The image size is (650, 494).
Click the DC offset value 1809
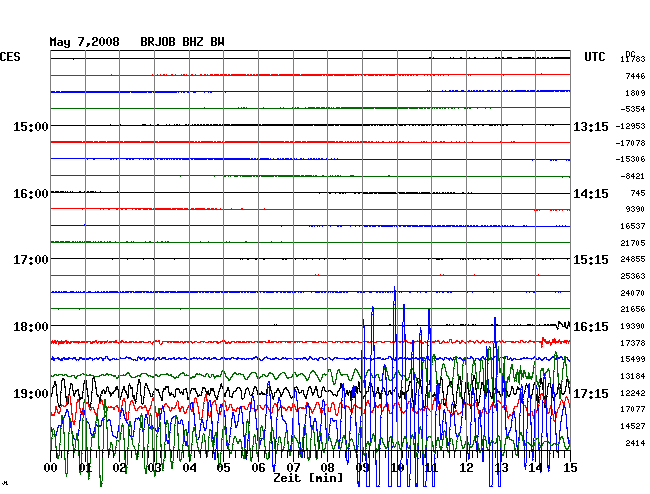click(635, 93)
